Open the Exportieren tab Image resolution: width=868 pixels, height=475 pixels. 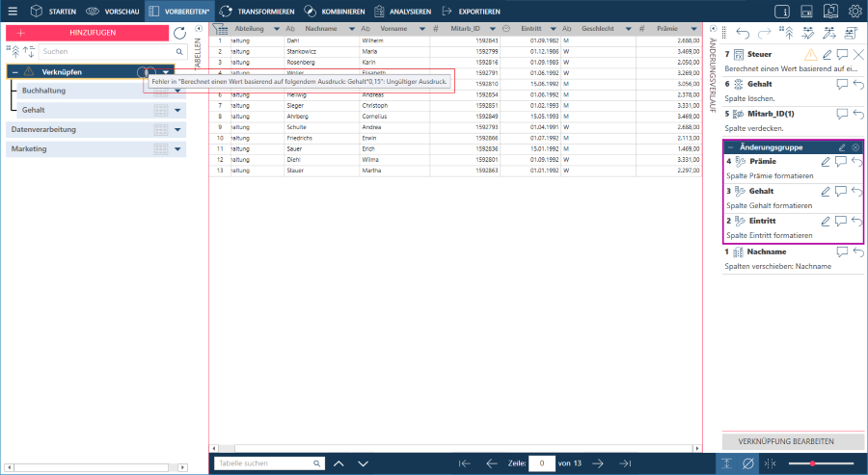coord(471,12)
